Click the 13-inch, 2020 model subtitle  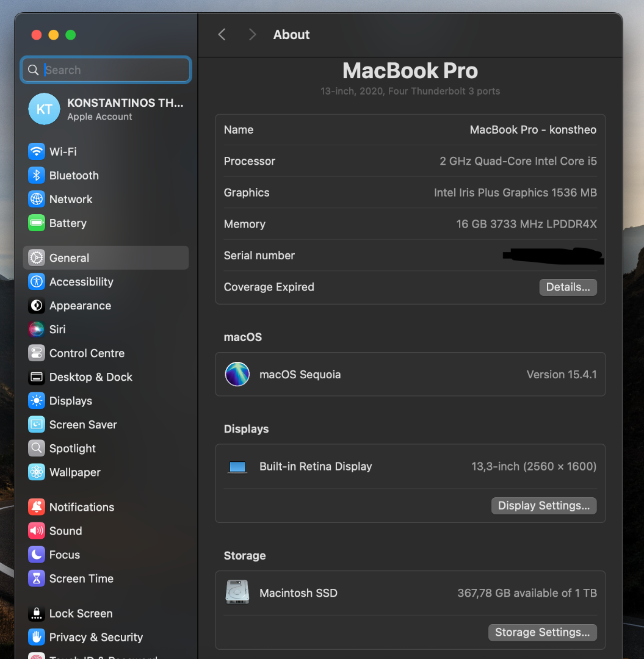[x=410, y=91]
